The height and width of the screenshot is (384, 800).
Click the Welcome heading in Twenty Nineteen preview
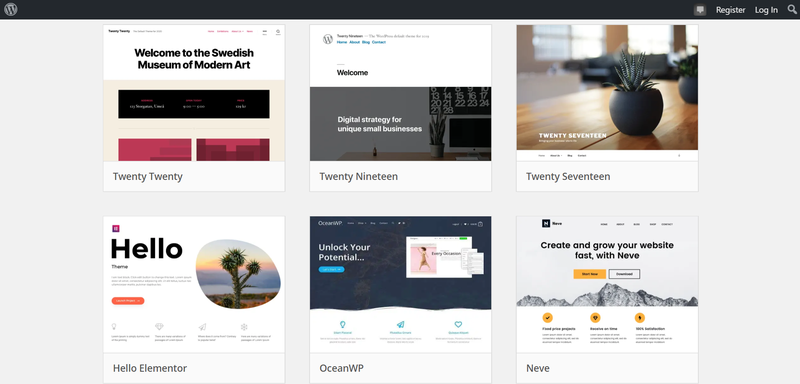click(x=352, y=72)
